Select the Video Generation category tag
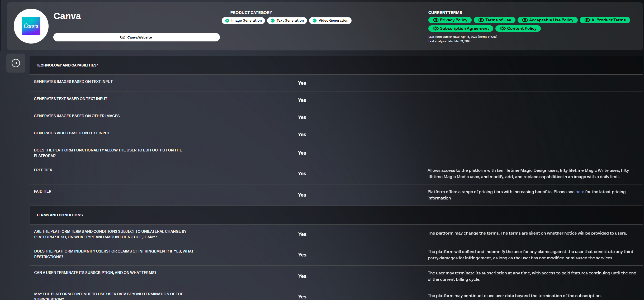 [330, 21]
